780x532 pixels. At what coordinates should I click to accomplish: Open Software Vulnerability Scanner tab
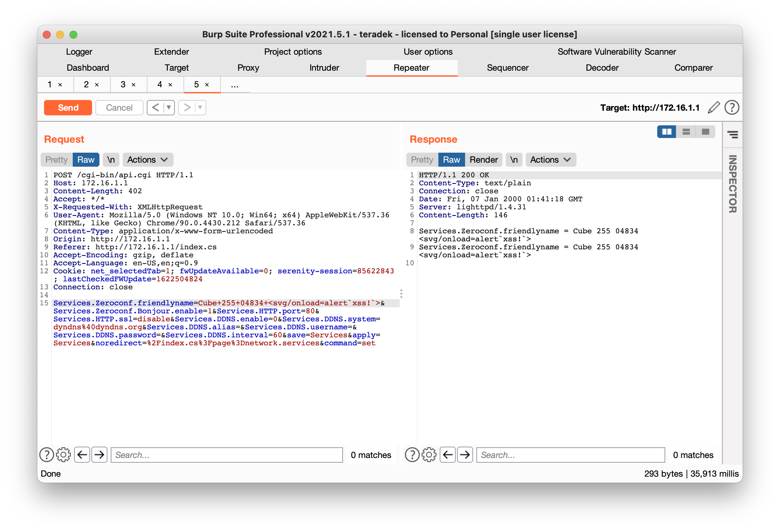[617, 52]
